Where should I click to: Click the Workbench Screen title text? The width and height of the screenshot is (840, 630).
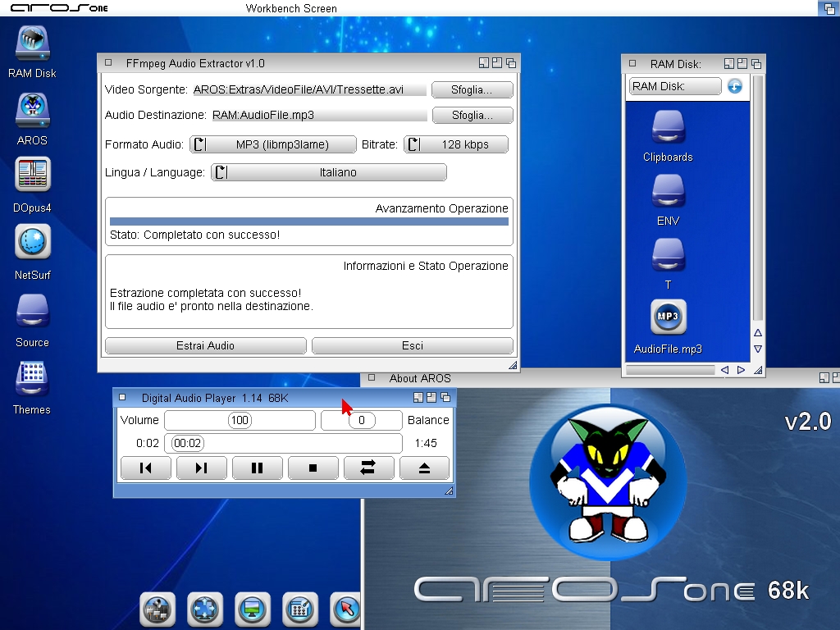(x=291, y=8)
